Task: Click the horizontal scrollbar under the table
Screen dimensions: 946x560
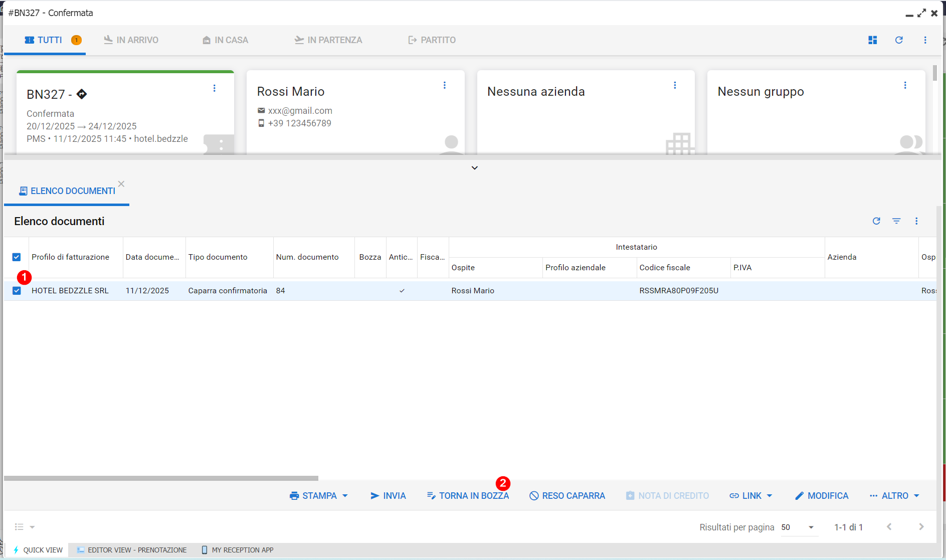Action: (161, 478)
